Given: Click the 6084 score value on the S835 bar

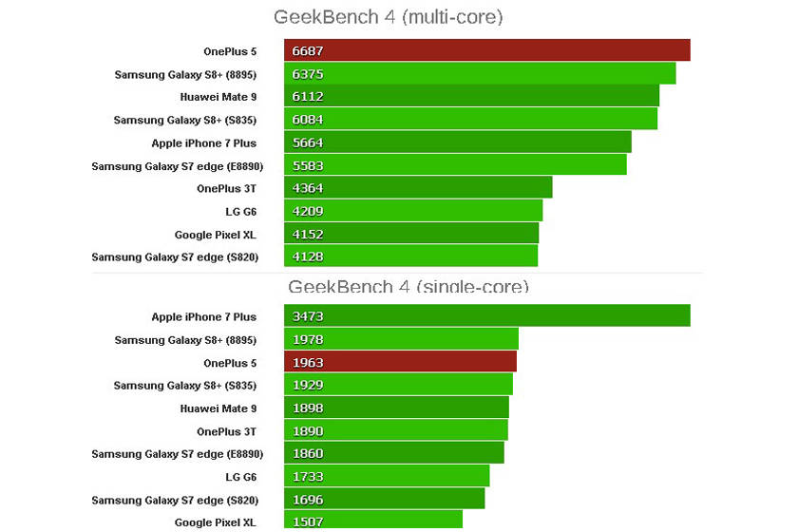Looking at the screenshot, I should [x=308, y=120].
